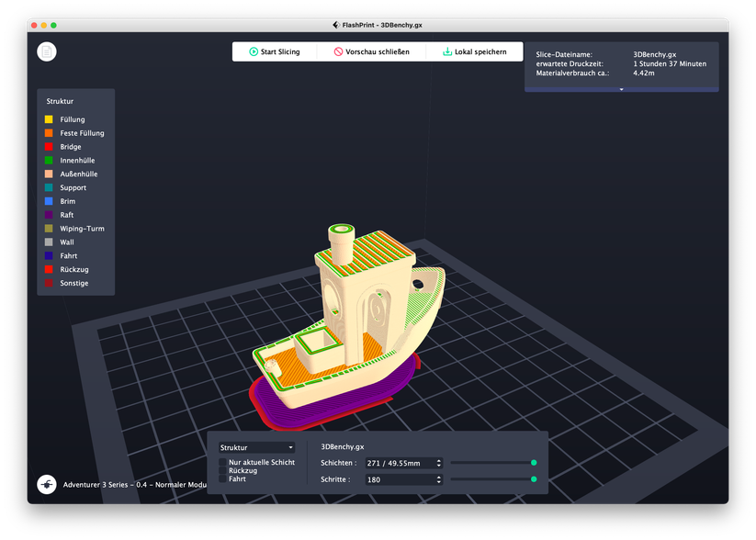Check the Fahrt checkbox

coord(222,478)
